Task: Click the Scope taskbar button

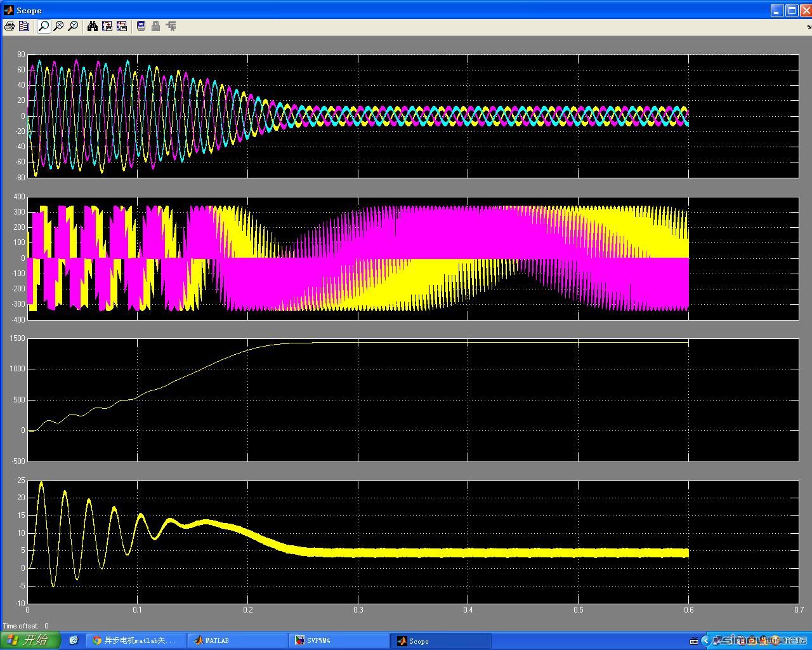Action: (440, 640)
